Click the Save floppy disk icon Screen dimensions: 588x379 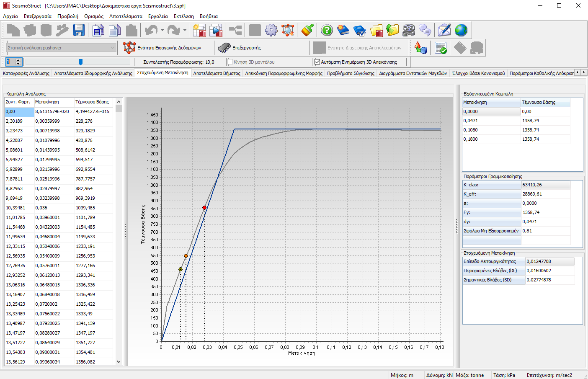click(x=79, y=30)
